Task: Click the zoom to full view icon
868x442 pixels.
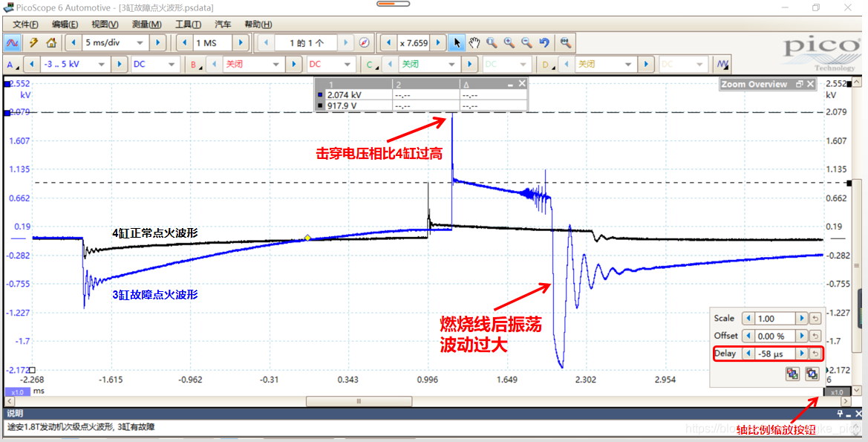Action: 565,42
